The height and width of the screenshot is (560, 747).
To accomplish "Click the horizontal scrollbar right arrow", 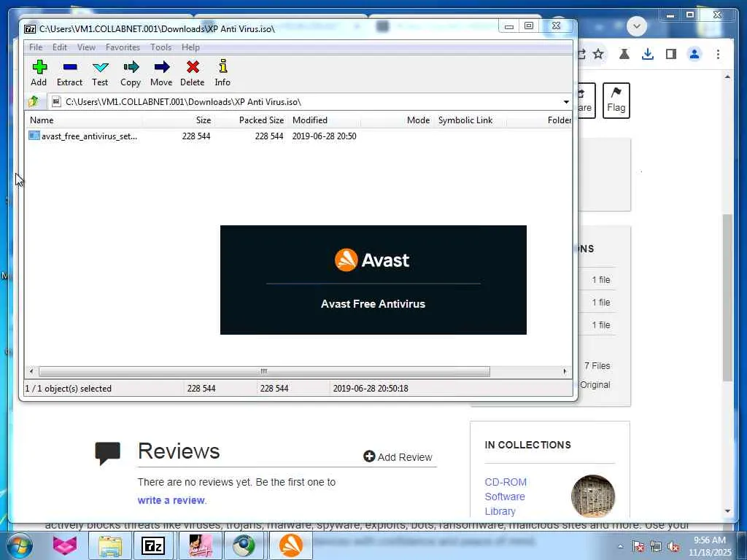I will coord(565,371).
